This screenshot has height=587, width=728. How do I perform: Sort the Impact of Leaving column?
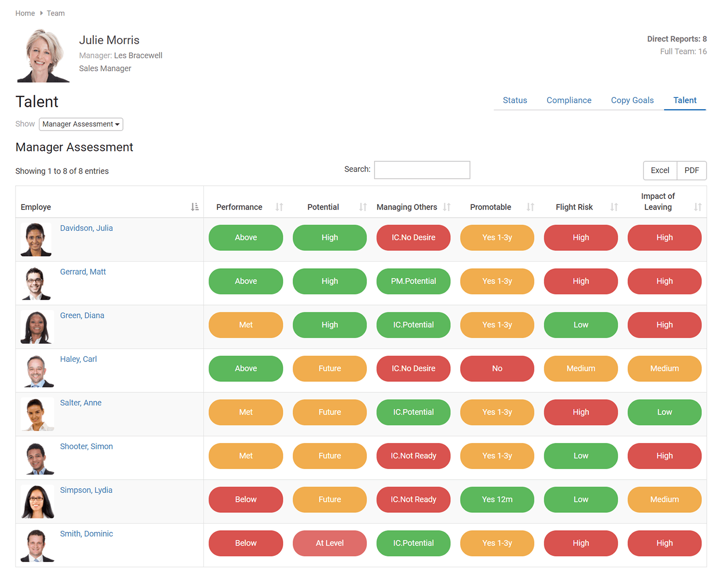698,207
